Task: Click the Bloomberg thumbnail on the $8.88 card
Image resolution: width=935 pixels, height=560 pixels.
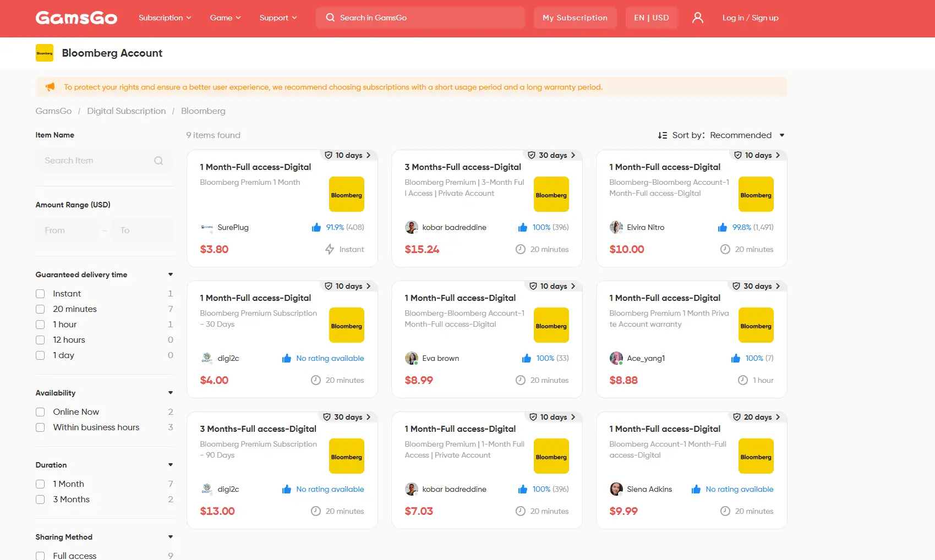Action: (756, 325)
